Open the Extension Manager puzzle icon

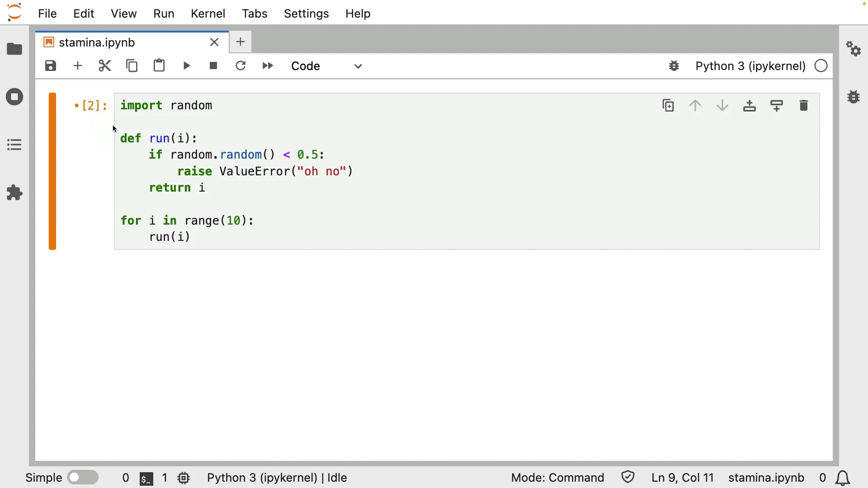point(14,193)
